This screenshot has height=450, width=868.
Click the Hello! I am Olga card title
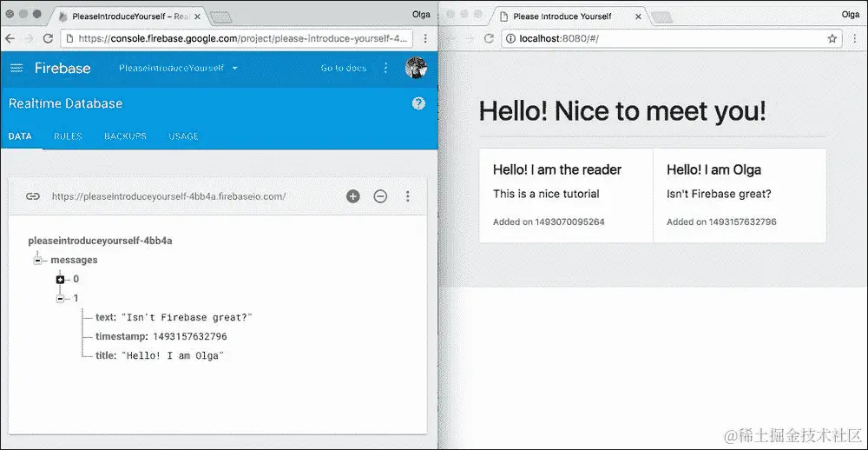(714, 169)
